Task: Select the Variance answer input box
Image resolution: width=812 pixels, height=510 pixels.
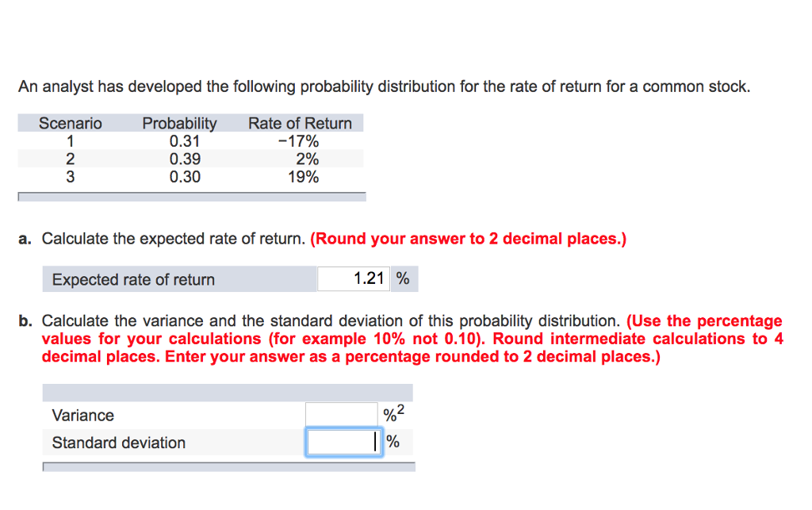Action: [x=341, y=412]
